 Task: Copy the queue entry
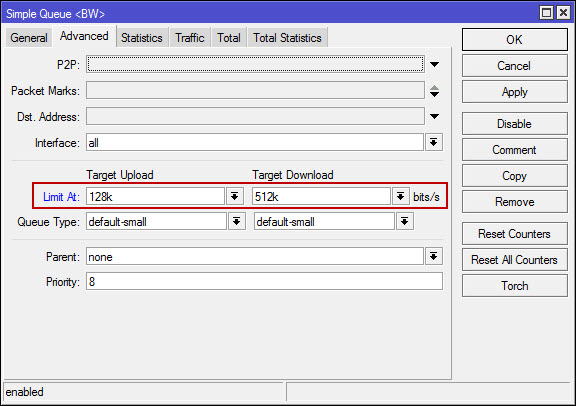click(x=514, y=176)
